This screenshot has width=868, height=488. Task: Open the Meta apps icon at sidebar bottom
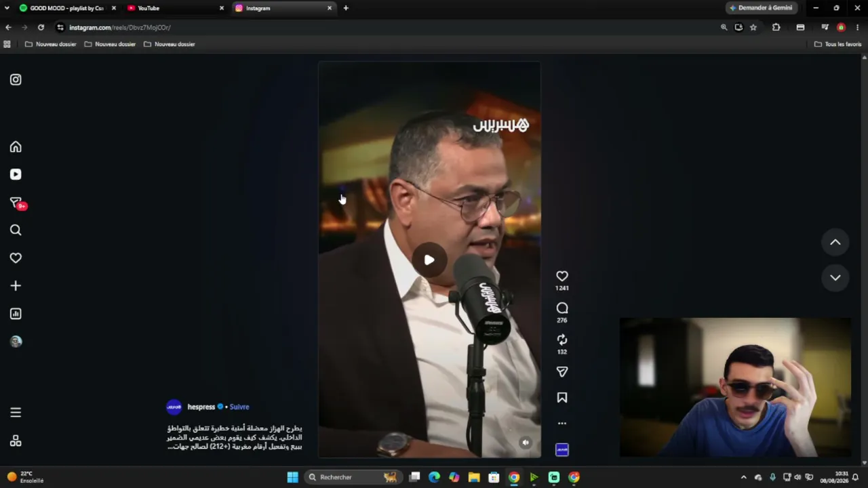[16, 441]
